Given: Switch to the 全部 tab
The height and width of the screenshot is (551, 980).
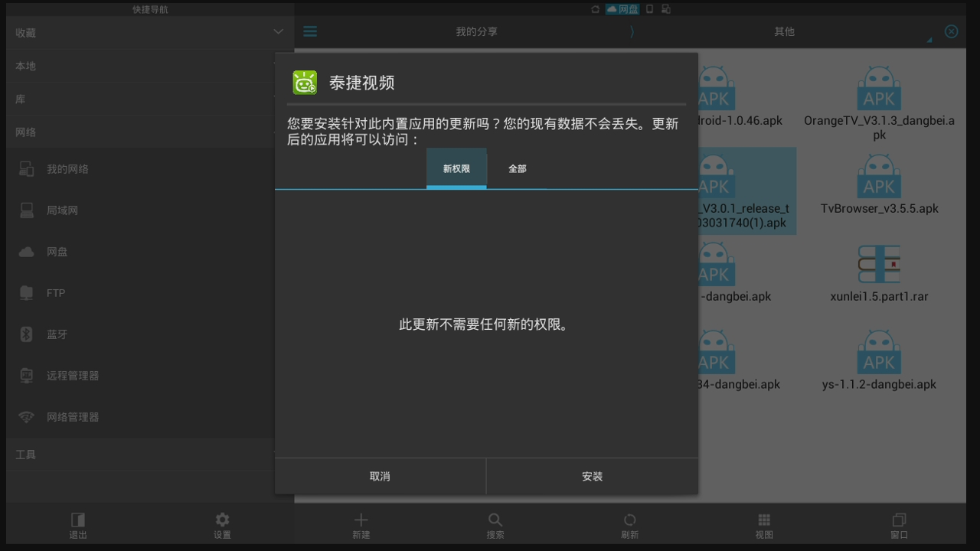Looking at the screenshot, I should point(518,168).
